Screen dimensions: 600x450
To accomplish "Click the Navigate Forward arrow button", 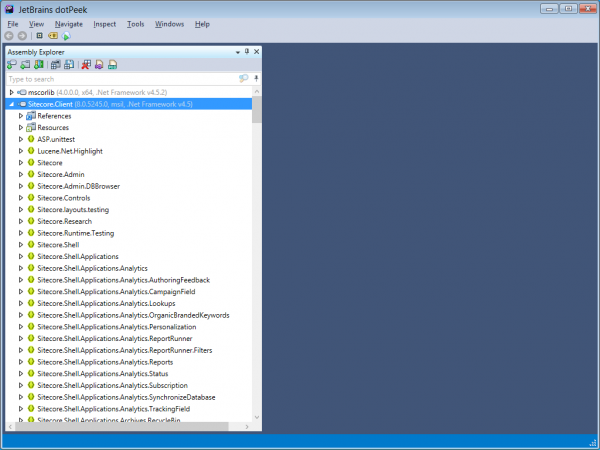I will 23,36.
